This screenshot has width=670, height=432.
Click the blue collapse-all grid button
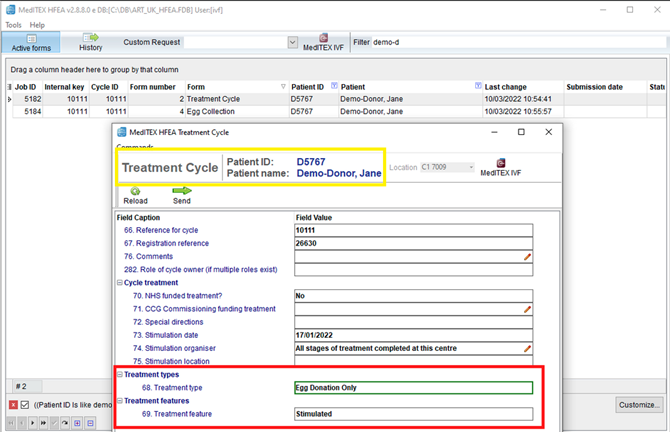tap(90, 423)
